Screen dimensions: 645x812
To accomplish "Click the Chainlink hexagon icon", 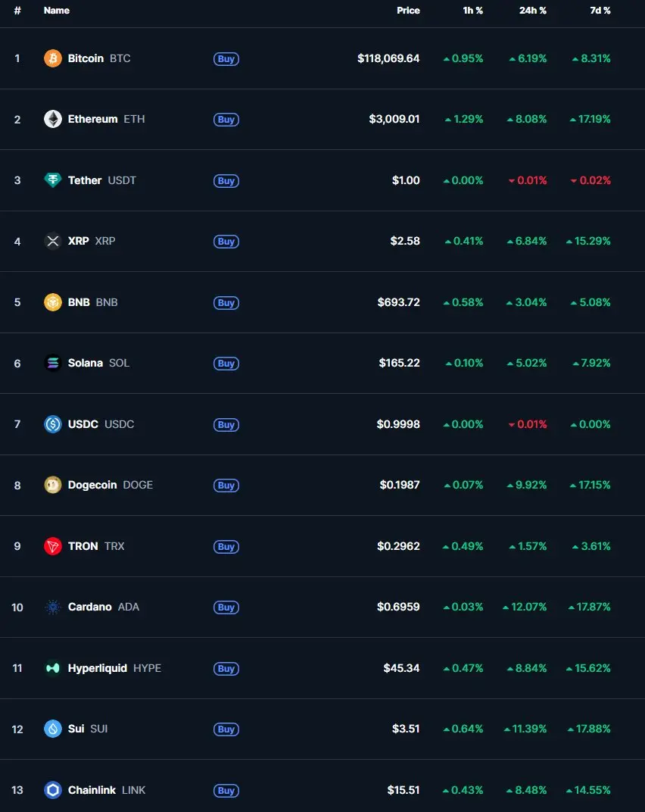I will 53,790.
